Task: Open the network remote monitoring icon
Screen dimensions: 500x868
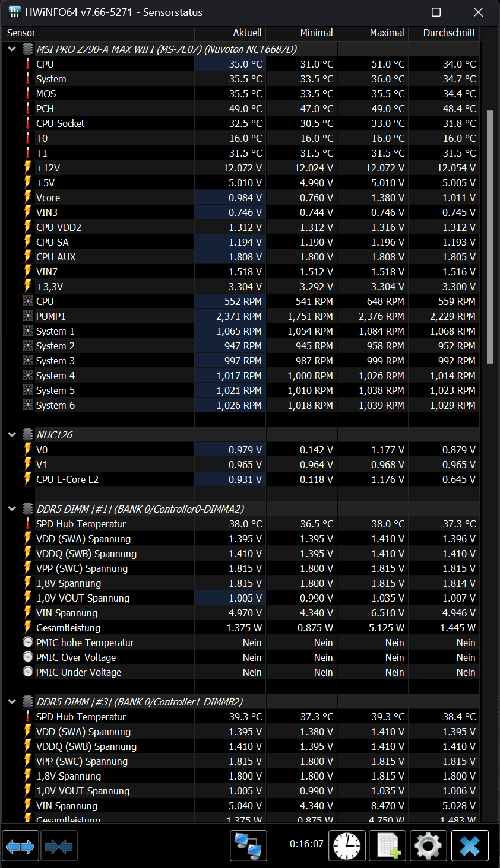Action: point(248,845)
